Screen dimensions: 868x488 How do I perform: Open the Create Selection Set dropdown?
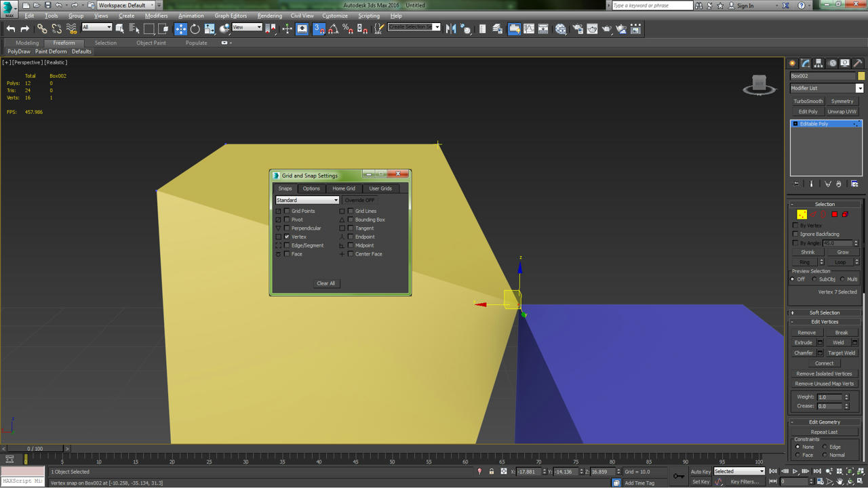pos(414,27)
